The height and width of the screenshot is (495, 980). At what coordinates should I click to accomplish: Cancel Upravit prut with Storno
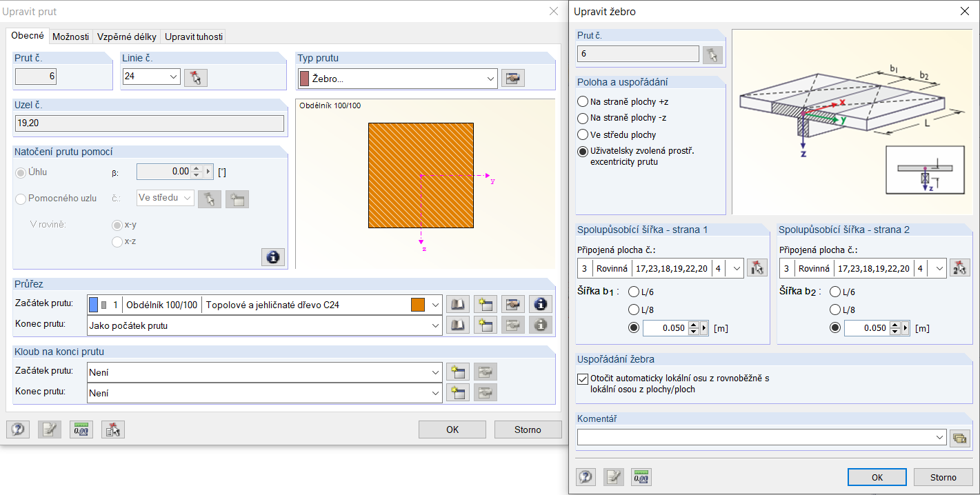(528, 430)
